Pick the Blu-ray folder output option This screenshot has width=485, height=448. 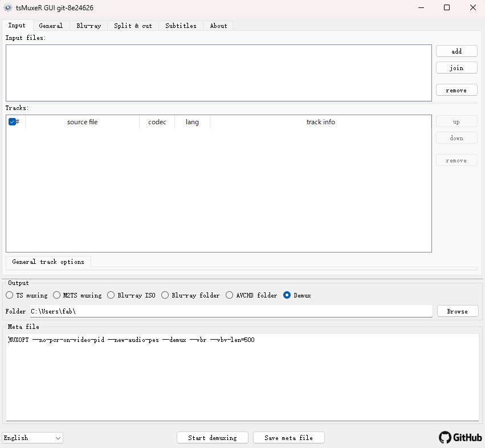click(165, 295)
